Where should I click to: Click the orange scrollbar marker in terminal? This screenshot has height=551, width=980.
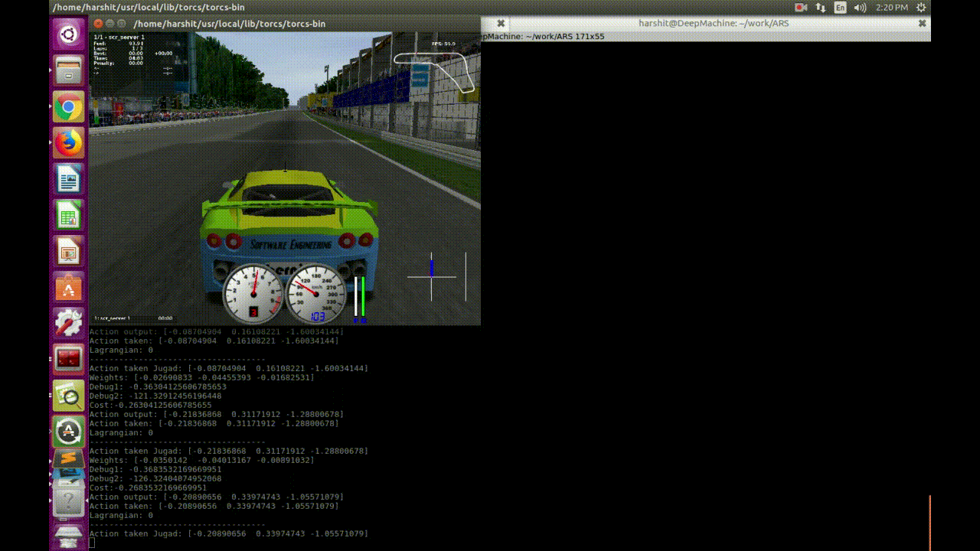[929, 523]
